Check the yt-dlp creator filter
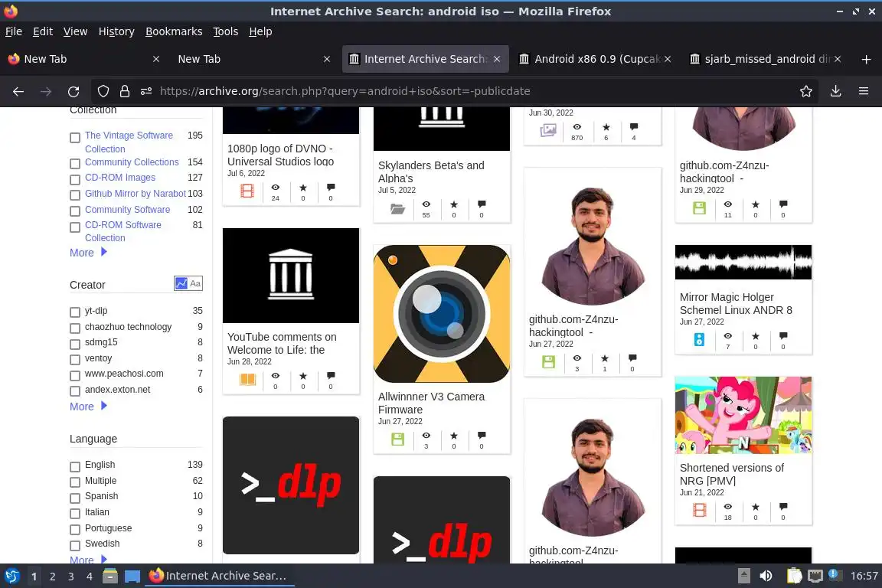This screenshot has height=588, width=882. (x=75, y=312)
